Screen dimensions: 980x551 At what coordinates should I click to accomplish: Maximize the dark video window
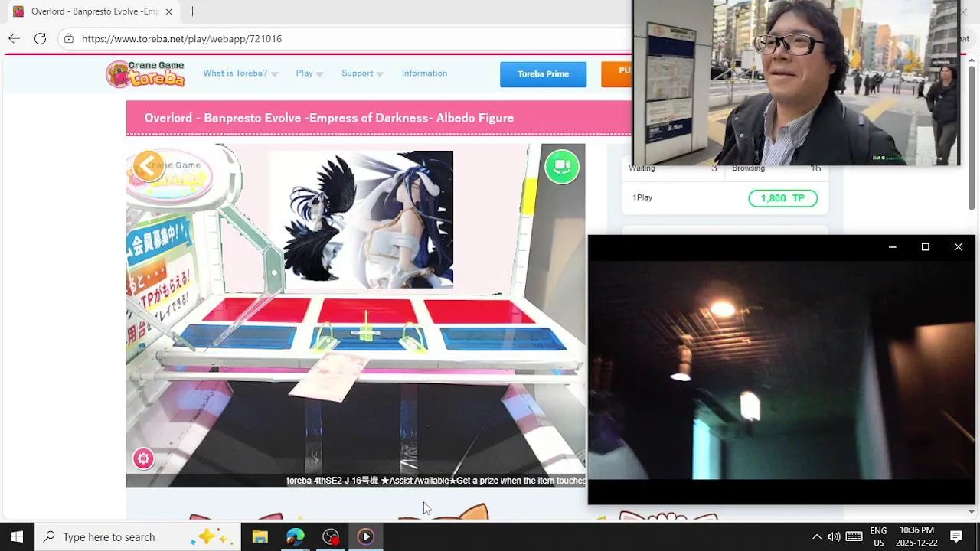pos(925,247)
